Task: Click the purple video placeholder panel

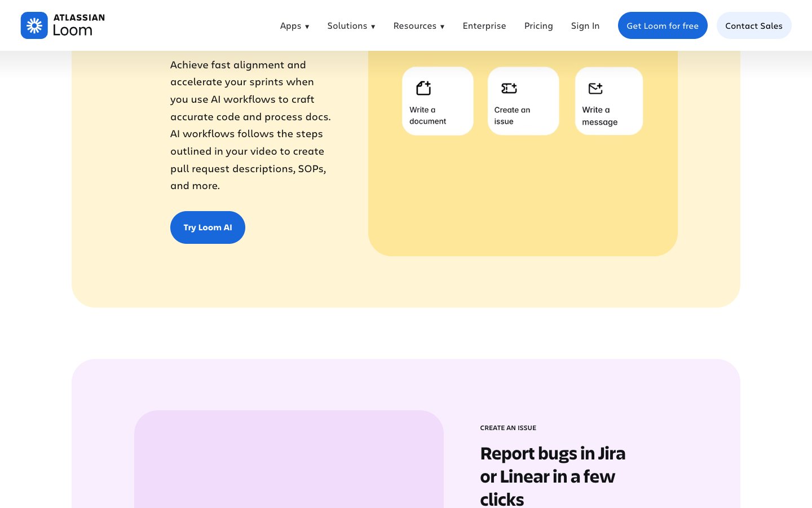Action: point(289,460)
